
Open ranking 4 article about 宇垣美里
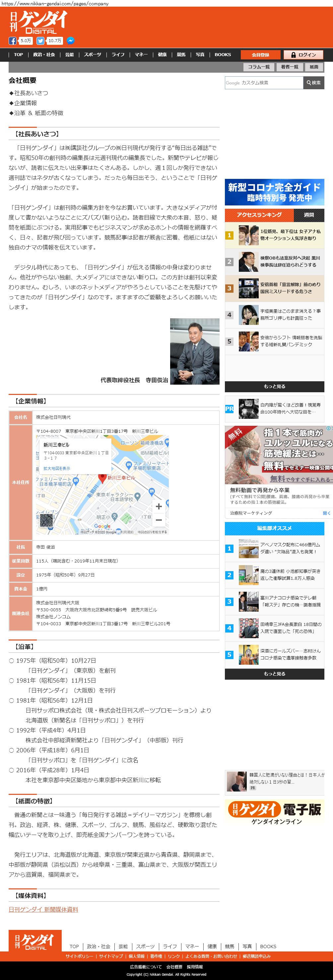[274, 315]
